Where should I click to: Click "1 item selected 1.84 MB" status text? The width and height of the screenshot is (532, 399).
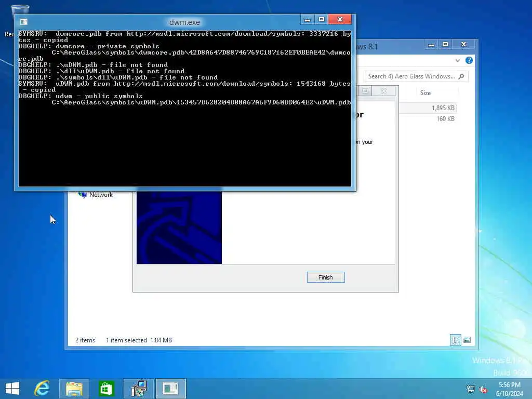point(139,340)
